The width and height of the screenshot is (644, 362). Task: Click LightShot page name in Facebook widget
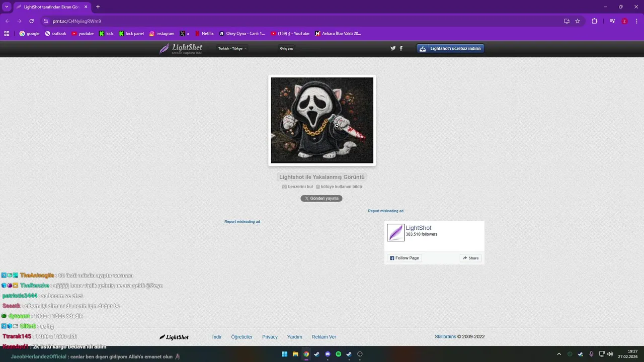419,228
